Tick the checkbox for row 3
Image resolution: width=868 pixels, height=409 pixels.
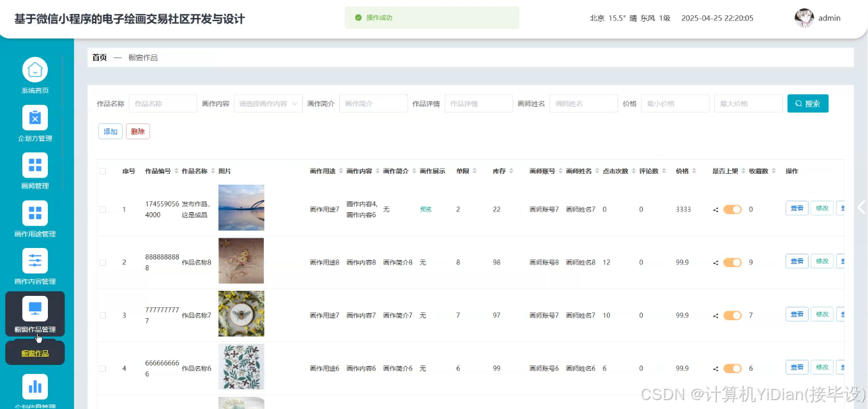pos(102,314)
